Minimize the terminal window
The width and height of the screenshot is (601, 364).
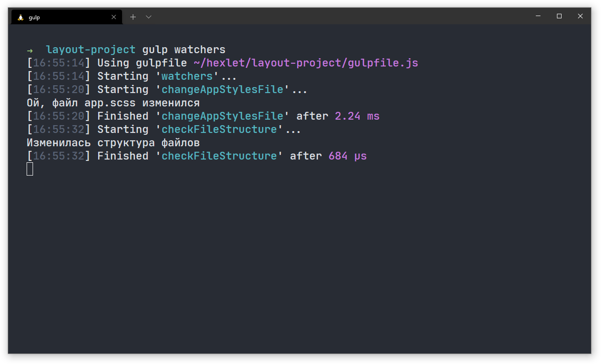pos(538,16)
